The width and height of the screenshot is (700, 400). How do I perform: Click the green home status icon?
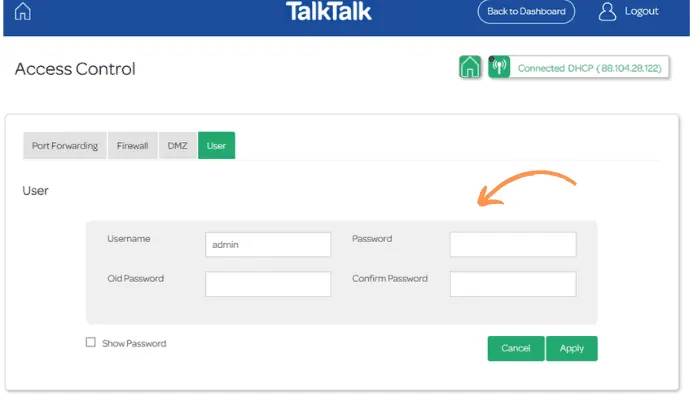(470, 67)
